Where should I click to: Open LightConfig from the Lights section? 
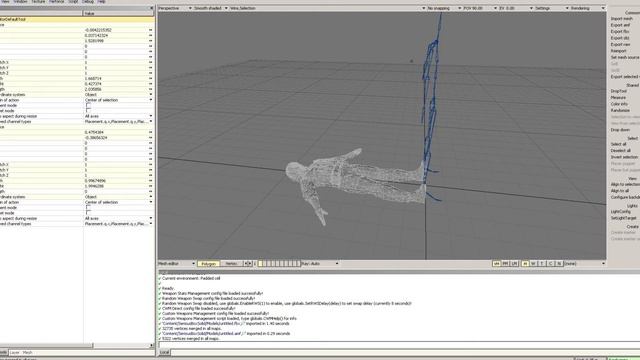621,211
